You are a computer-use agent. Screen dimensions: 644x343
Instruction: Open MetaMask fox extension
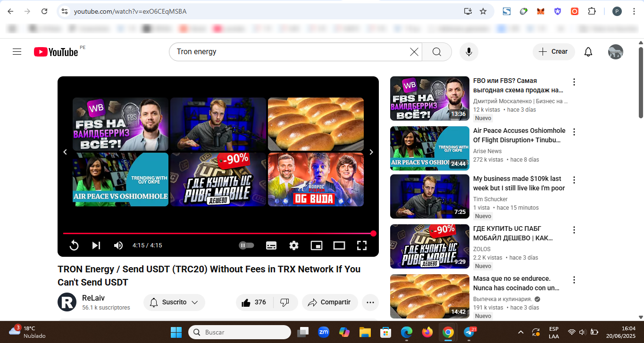(541, 11)
